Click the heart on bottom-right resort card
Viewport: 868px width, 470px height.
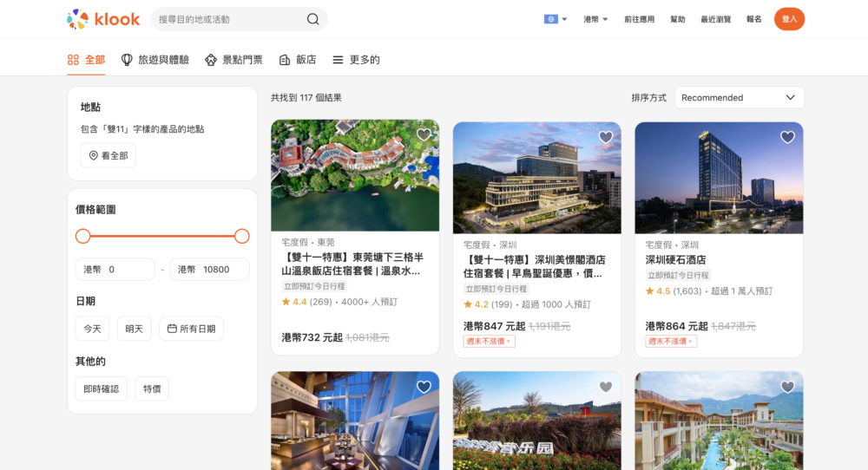787,387
